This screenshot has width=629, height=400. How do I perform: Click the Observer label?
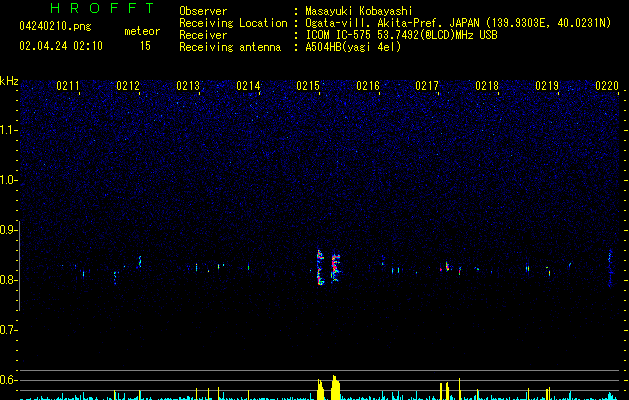(203, 11)
